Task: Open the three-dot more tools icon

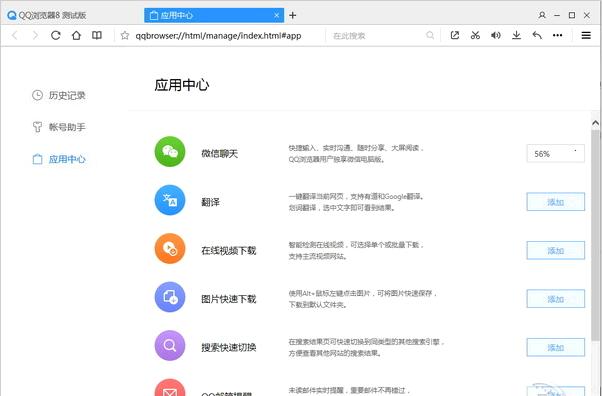Action: [x=557, y=36]
